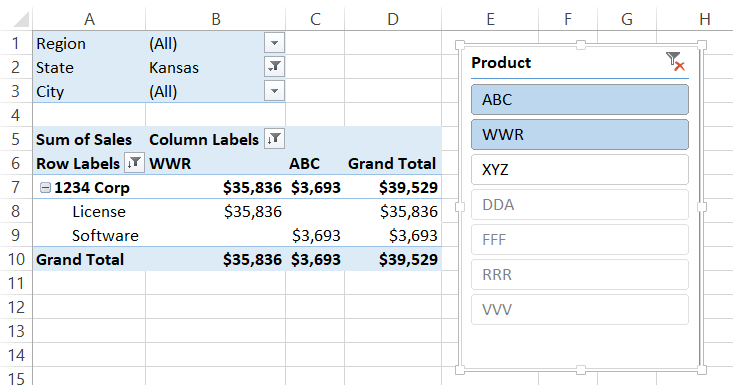Open the Region filter dropdown
The height and width of the screenshot is (385, 733).
point(274,43)
